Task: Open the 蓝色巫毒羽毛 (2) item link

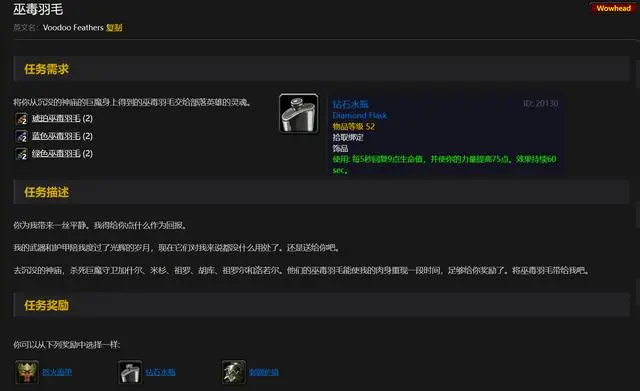Action: click(x=62, y=136)
